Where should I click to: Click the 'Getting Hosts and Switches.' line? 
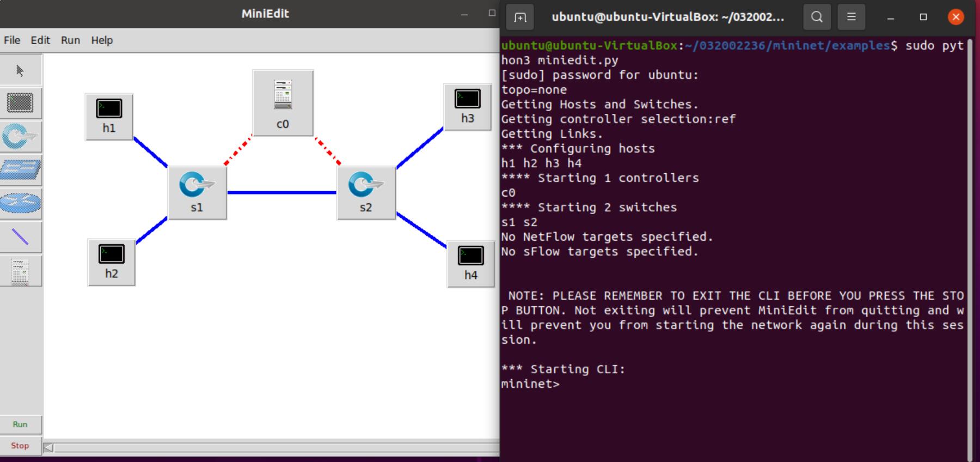(599, 105)
